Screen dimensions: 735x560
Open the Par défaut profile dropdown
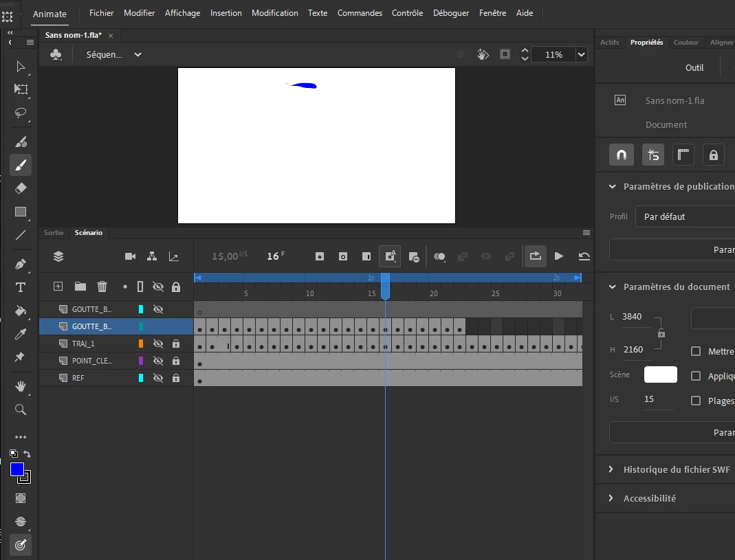point(684,216)
